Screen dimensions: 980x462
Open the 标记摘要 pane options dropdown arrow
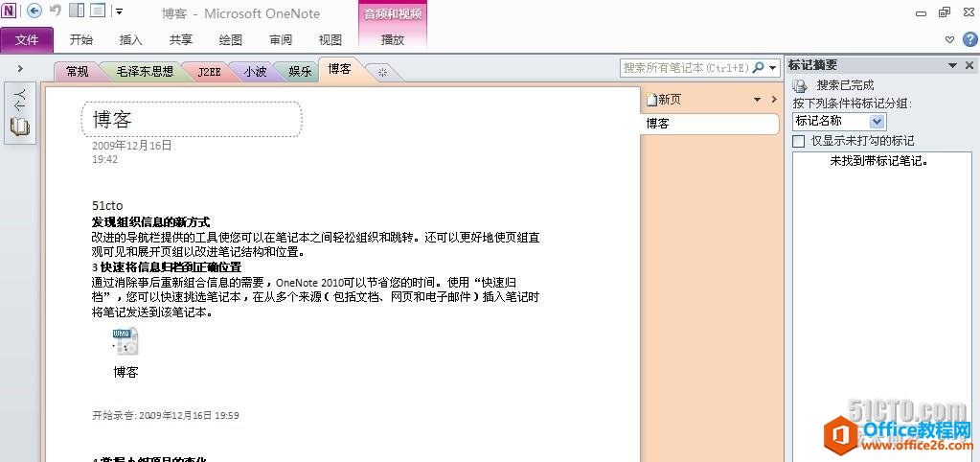point(953,65)
